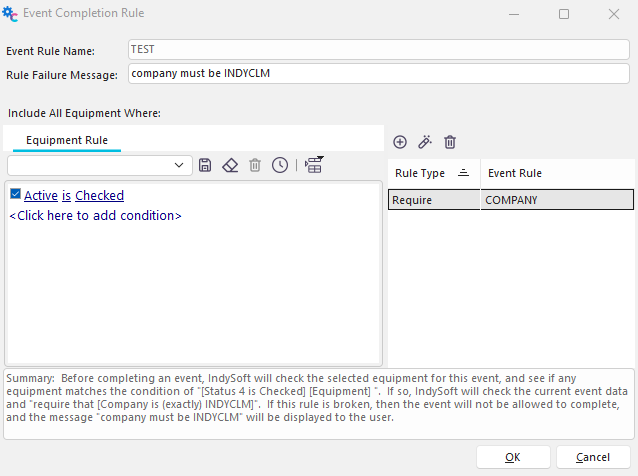Click the 'Checked' value link
Image resolution: width=638 pixels, height=476 pixels.
click(x=99, y=196)
